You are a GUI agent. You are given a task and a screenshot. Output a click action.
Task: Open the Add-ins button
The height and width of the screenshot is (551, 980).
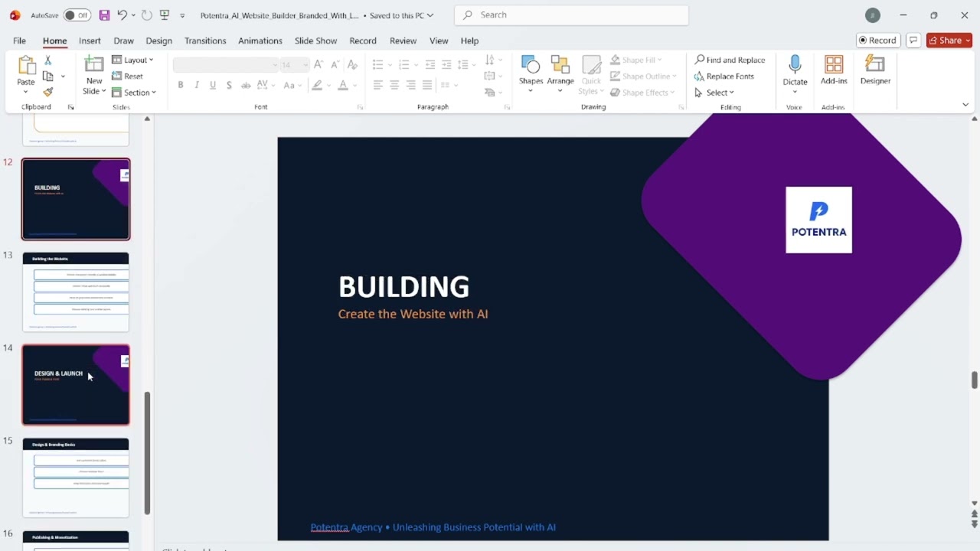click(x=834, y=70)
